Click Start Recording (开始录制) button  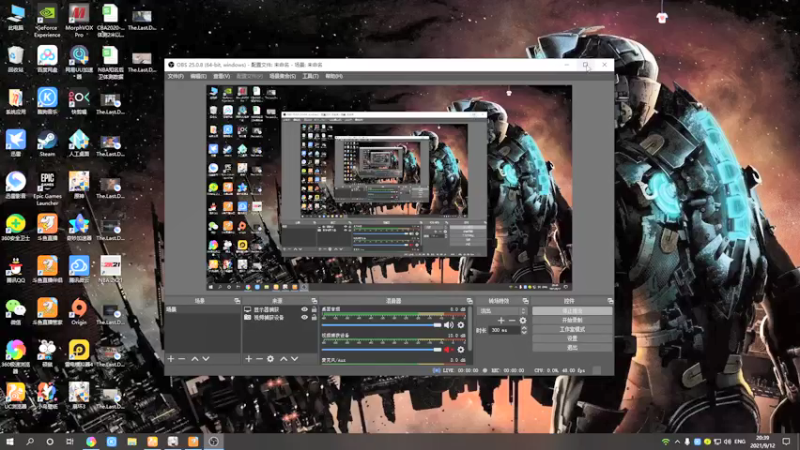click(x=572, y=320)
